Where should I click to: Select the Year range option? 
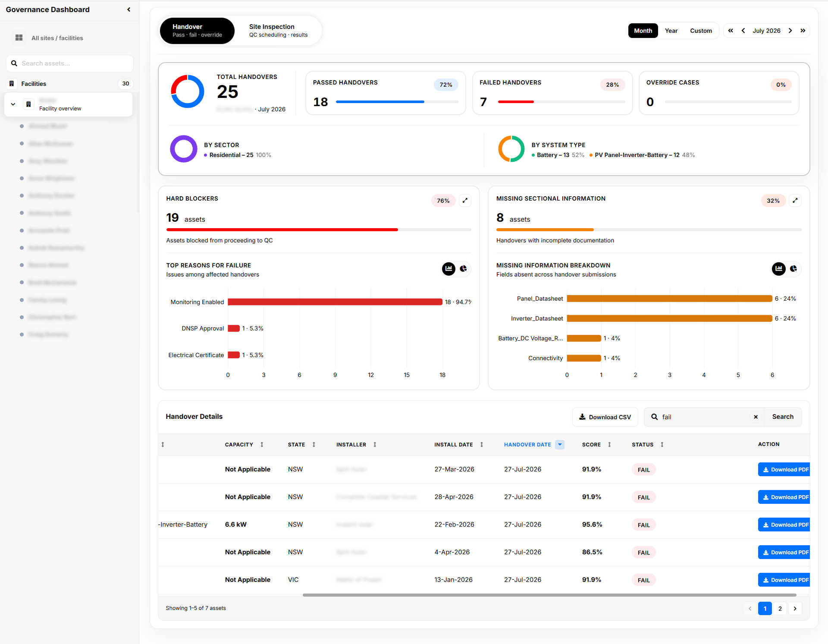(x=671, y=31)
